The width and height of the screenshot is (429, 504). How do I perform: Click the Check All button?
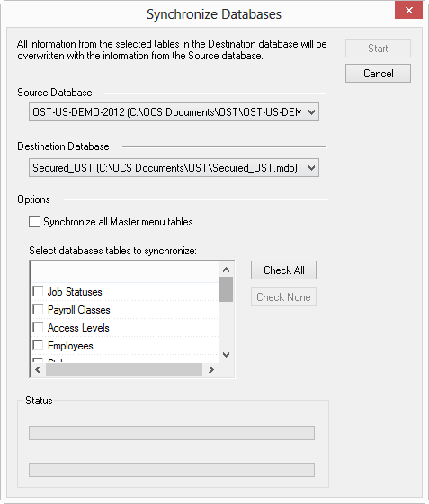click(x=283, y=270)
